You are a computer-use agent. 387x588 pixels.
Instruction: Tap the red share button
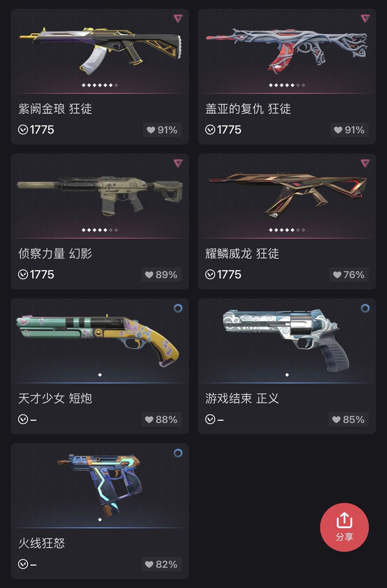click(x=344, y=527)
